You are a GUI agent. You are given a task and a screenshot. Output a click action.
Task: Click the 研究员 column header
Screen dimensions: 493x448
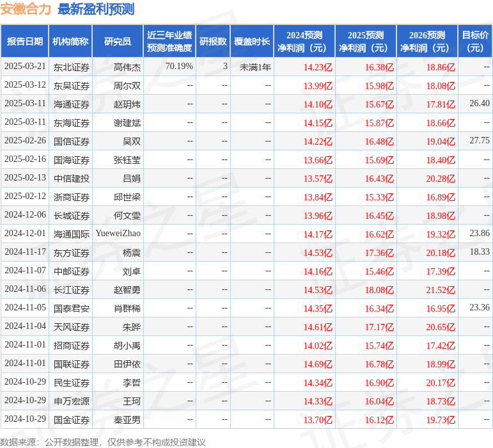pos(118,41)
